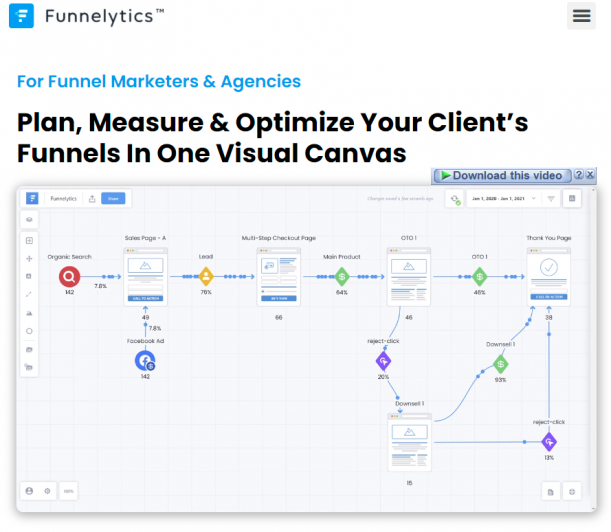Click the Funnelytics project name in the canvas toolbar
The height and width of the screenshot is (532, 611).
[x=64, y=199]
